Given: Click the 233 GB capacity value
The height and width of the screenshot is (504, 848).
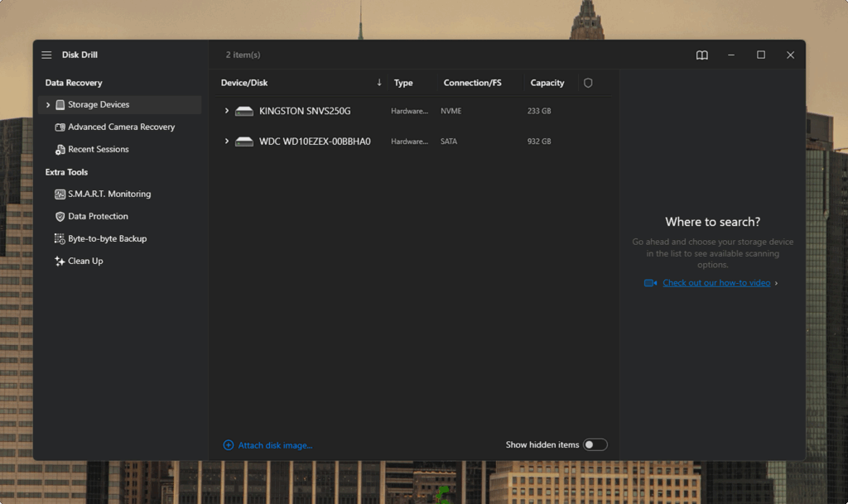Looking at the screenshot, I should tap(539, 111).
